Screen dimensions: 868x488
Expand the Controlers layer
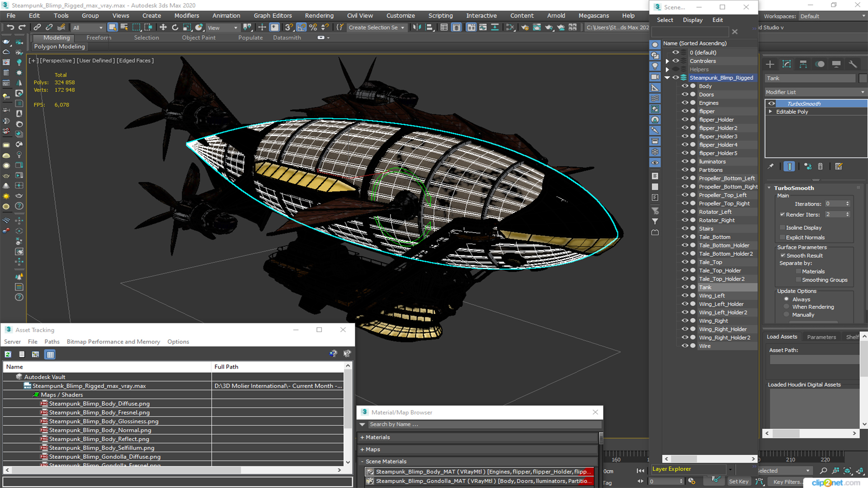(x=667, y=61)
